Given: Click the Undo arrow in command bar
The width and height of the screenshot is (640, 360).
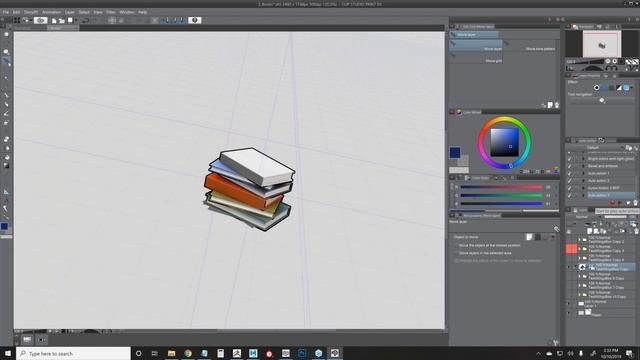Looking at the screenshot, I should click(x=86, y=20).
